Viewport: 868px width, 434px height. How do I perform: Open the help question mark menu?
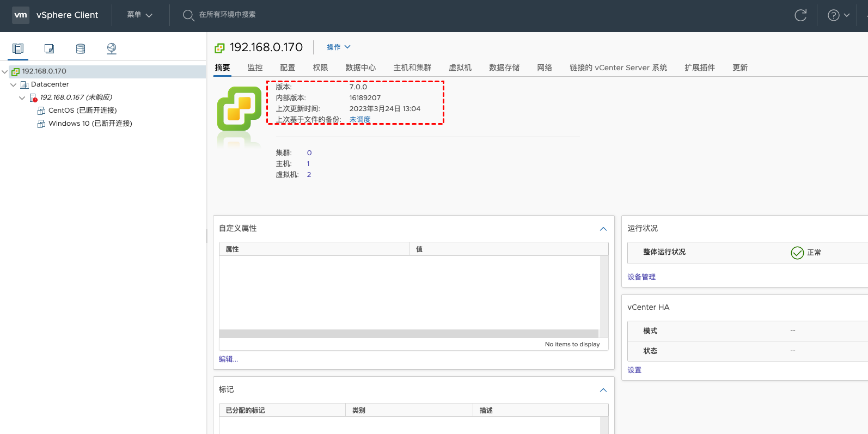pyautogui.click(x=838, y=15)
